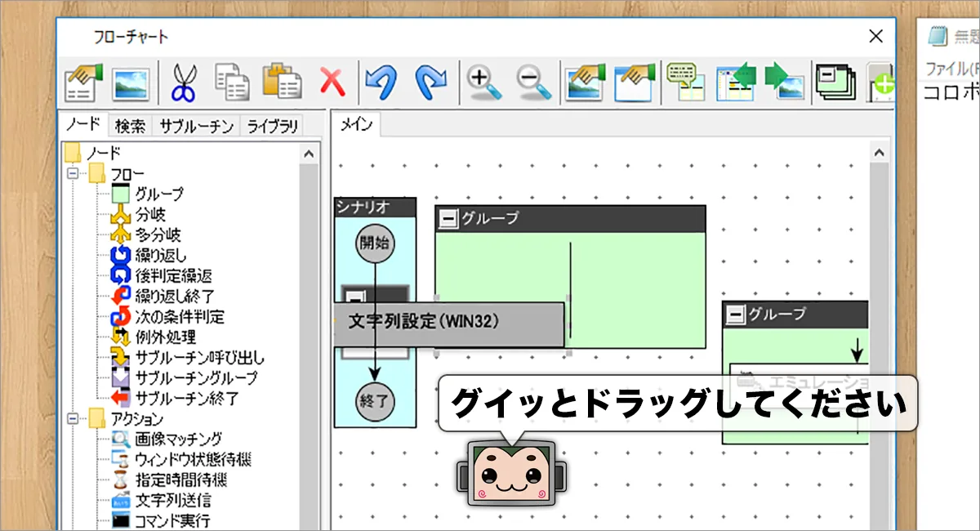Click the right green arrow image icon

tap(785, 82)
